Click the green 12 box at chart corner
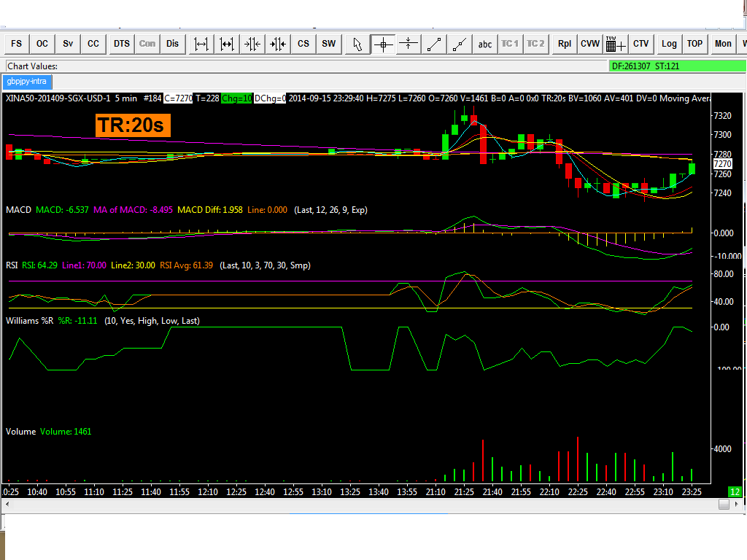This screenshot has height=560, width=747. [735, 492]
